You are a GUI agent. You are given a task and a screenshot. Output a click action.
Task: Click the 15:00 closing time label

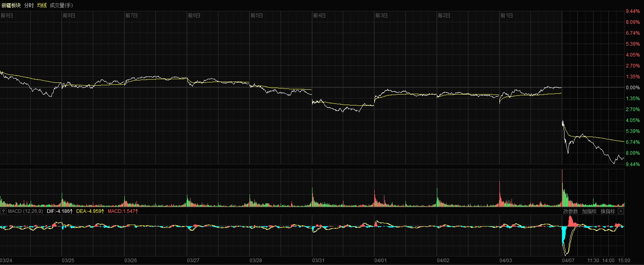coord(624,261)
